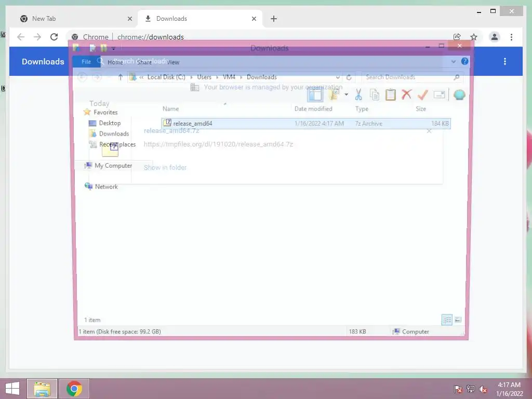
Task: Close the New Tab tab in Chrome
Action: [x=129, y=19]
